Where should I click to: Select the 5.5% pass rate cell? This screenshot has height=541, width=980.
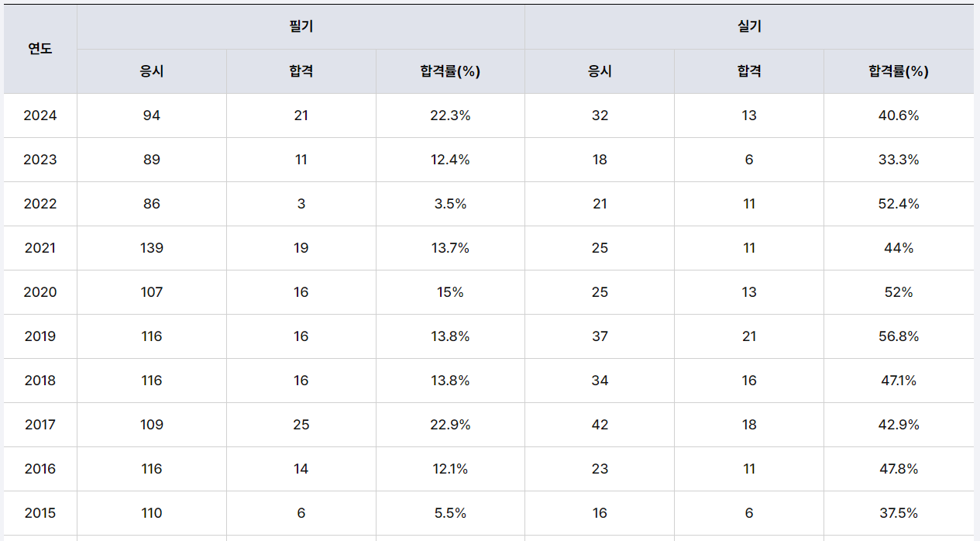coord(450,513)
